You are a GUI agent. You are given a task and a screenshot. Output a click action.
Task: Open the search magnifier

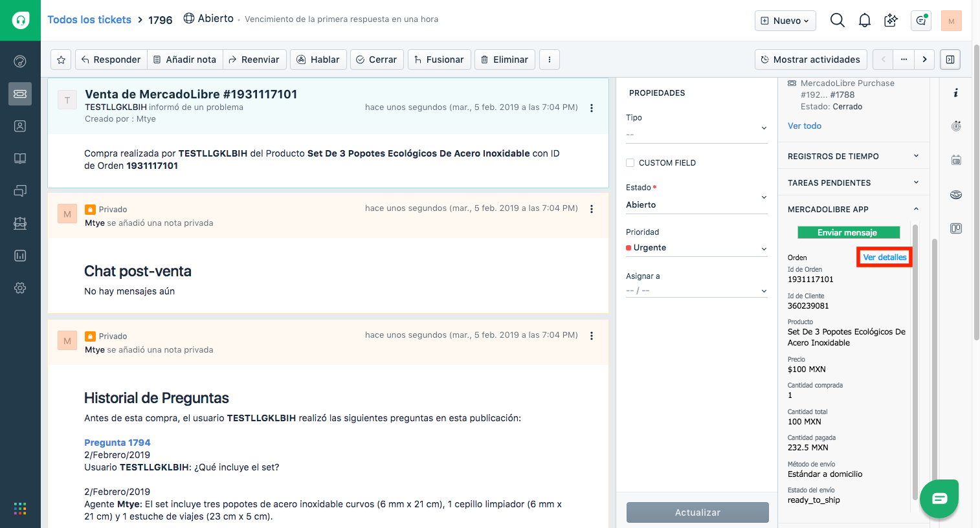point(838,20)
